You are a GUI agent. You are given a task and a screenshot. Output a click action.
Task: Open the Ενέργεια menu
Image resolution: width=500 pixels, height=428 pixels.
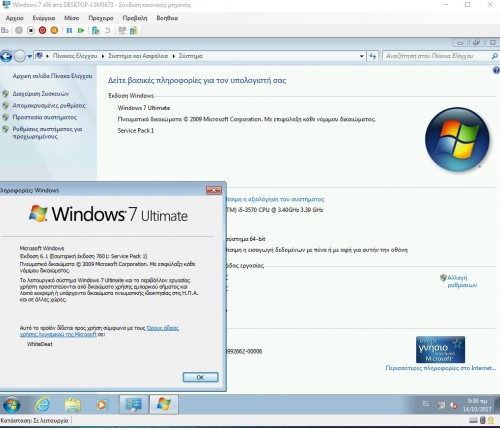[x=44, y=18]
